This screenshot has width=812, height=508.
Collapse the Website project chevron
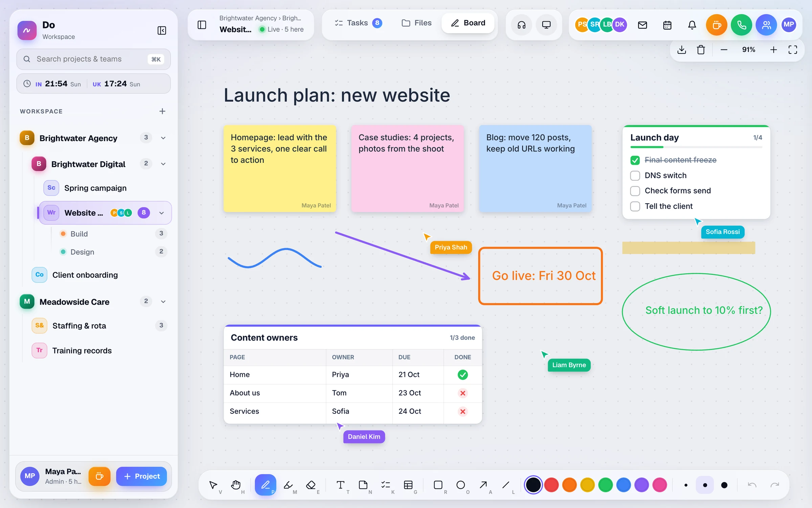coord(162,213)
